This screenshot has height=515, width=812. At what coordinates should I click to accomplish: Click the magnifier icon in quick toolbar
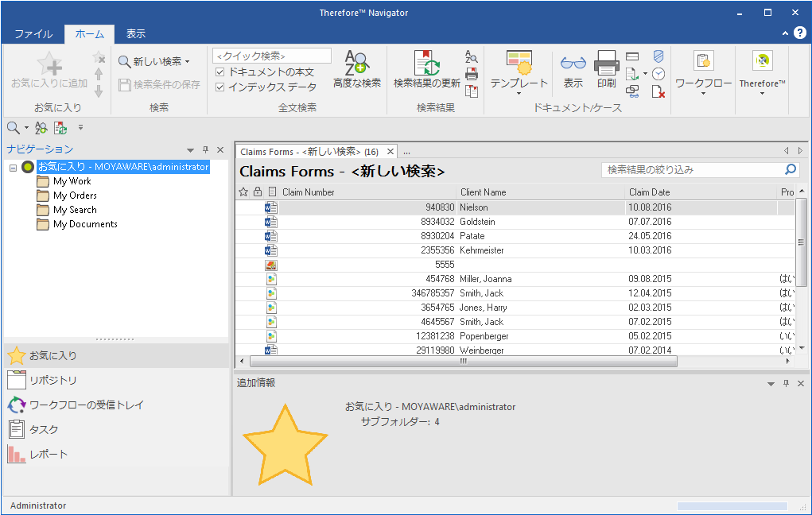pyautogui.click(x=14, y=127)
